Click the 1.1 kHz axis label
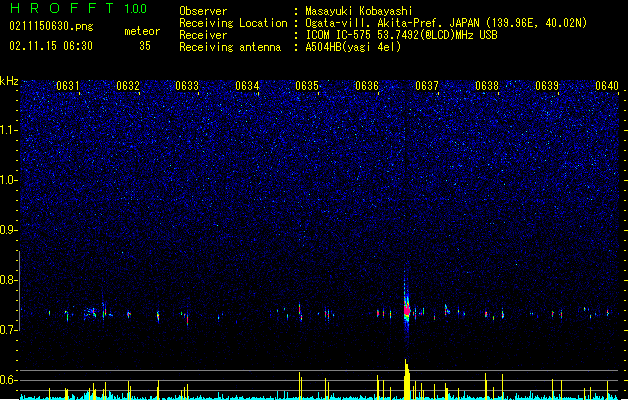The height and width of the screenshot is (400, 629). click(x=8, y=130)
